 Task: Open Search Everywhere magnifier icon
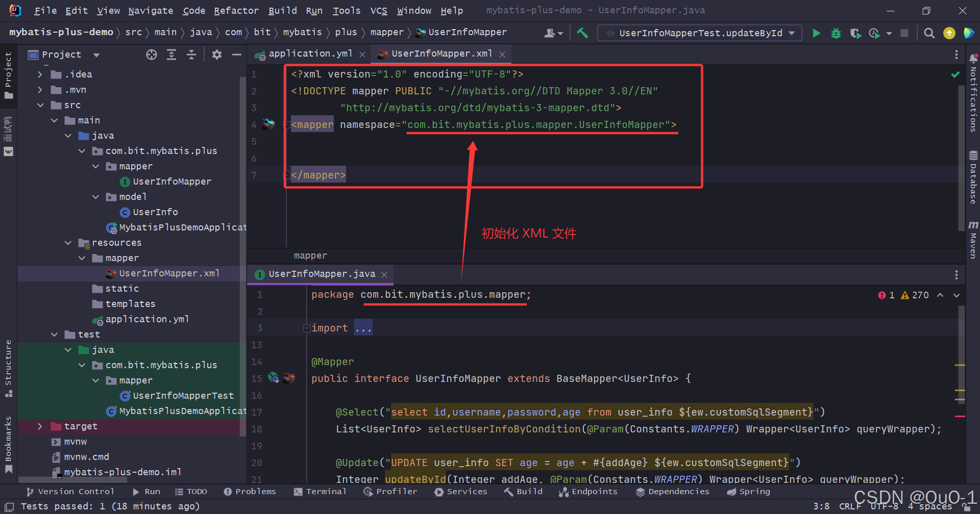[929, 33]
